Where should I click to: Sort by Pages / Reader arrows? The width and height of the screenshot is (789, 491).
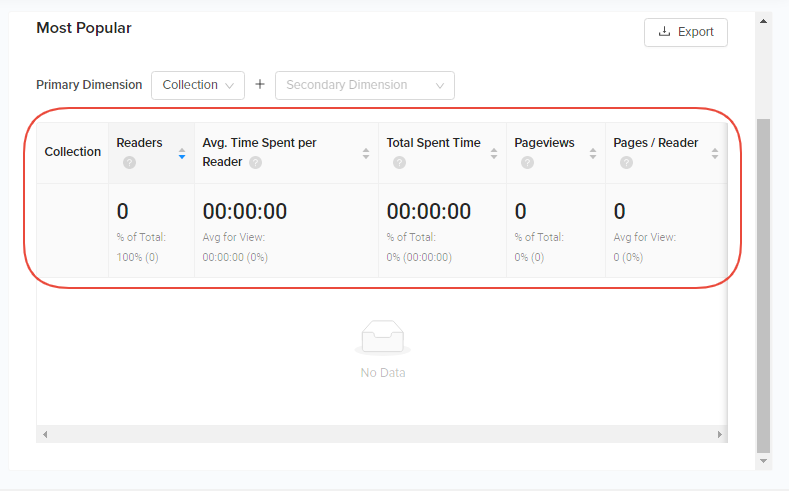[x=715, y=153]
